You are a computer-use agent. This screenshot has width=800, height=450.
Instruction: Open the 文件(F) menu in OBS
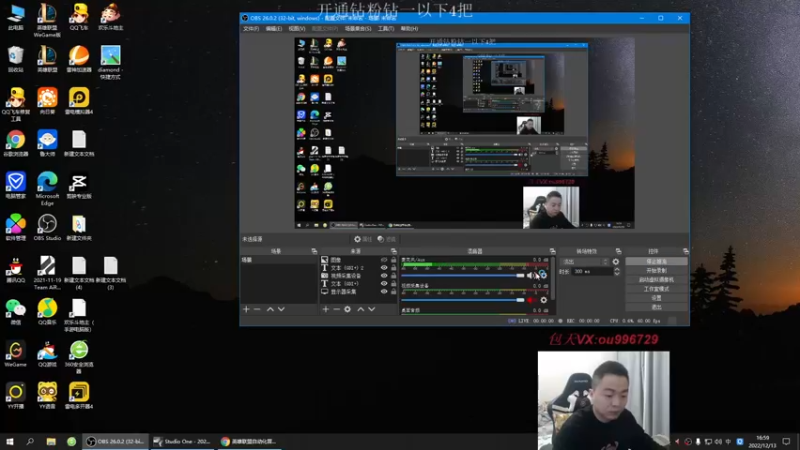tap(251, 29)
